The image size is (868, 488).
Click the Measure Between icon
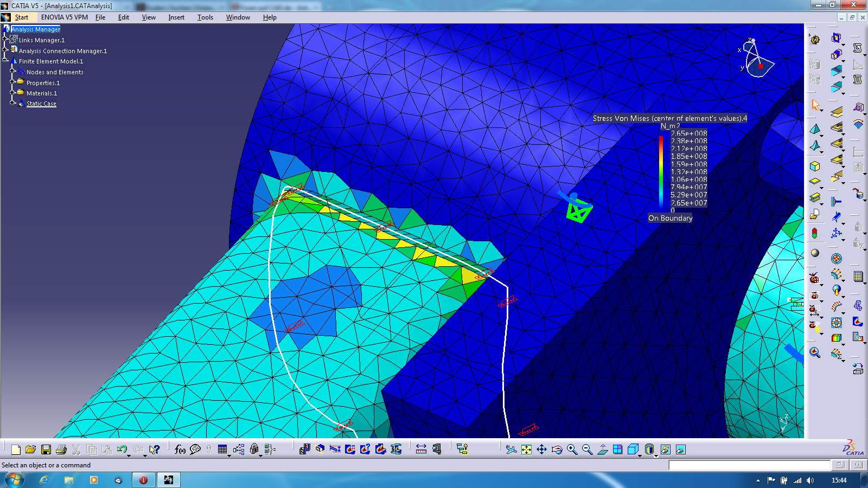421,450
